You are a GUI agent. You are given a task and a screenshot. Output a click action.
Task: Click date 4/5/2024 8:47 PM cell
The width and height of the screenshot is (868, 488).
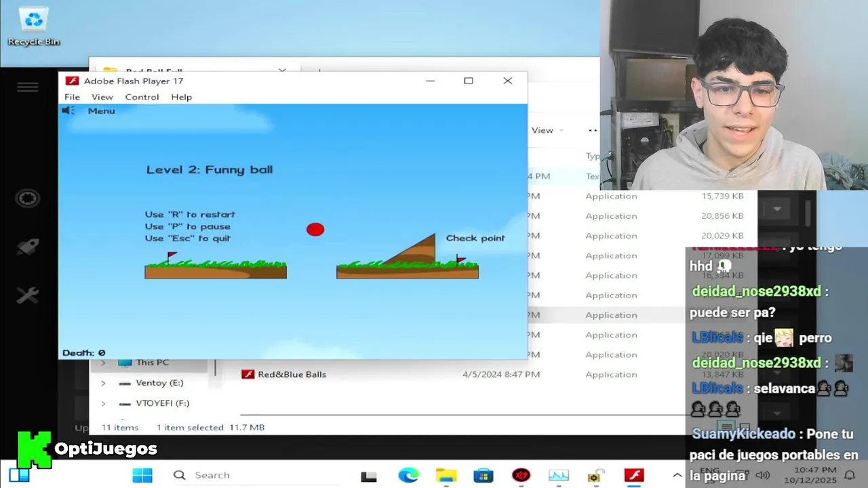(501, 374)
